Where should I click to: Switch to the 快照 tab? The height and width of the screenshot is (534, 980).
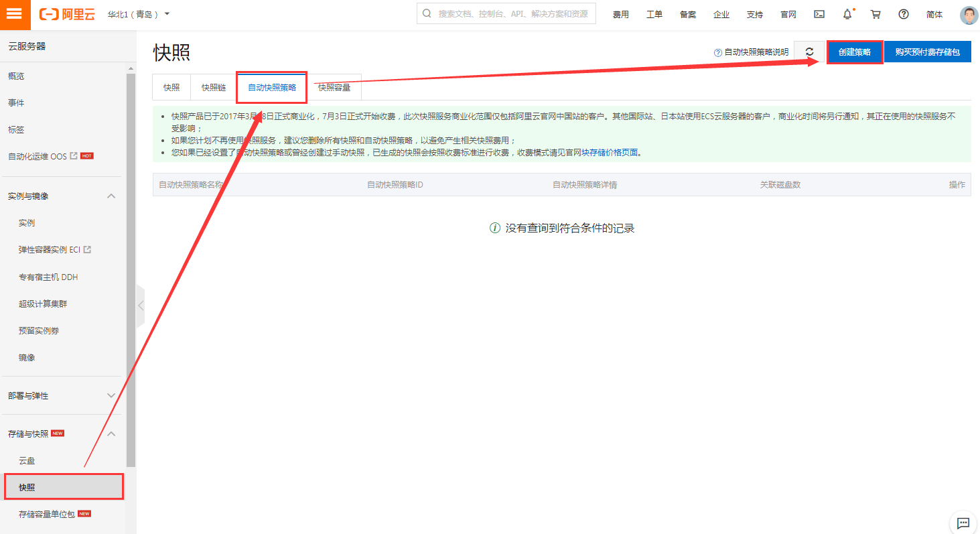[171, 87]
